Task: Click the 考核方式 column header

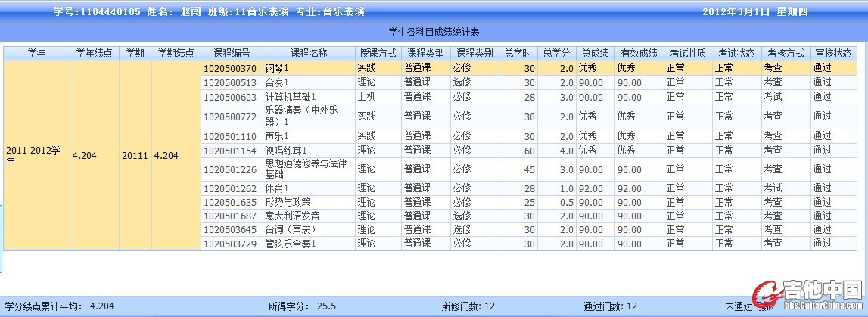Action: pyautogui.click(x=786, y=54)
